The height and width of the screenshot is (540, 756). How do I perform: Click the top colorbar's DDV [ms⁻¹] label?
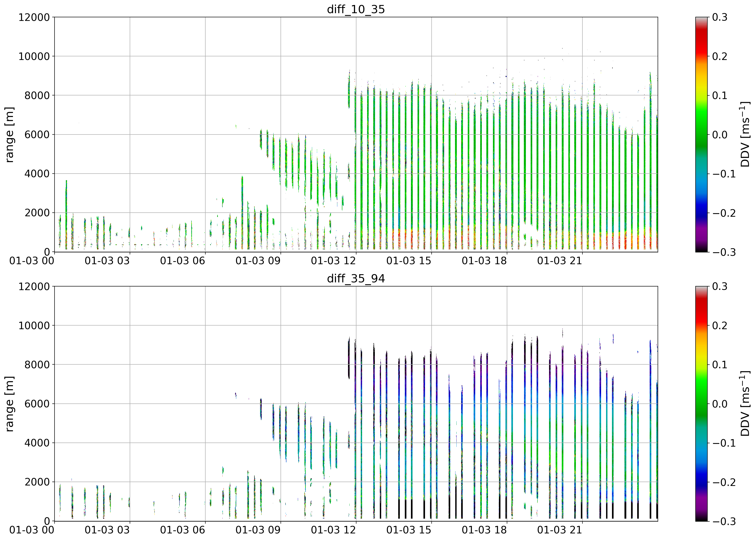[x=745, y=135]
